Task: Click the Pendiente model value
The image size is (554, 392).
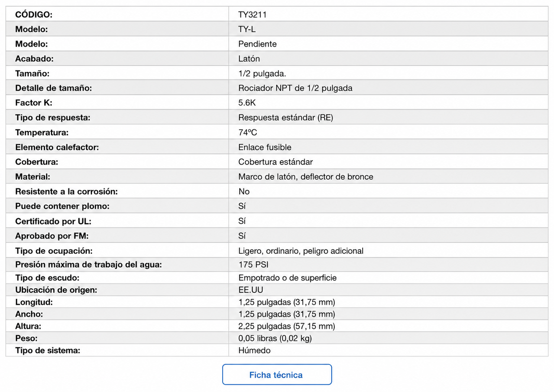Action: click(x=257, y=44)
